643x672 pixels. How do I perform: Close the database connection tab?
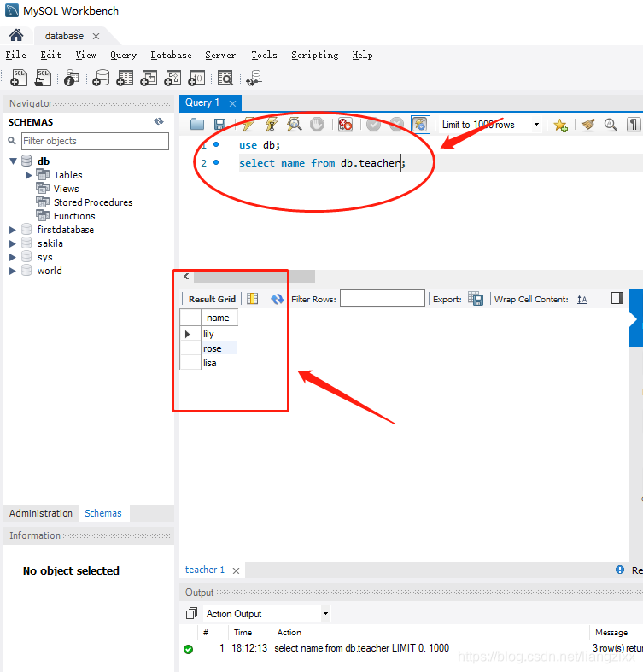point(96,36)
